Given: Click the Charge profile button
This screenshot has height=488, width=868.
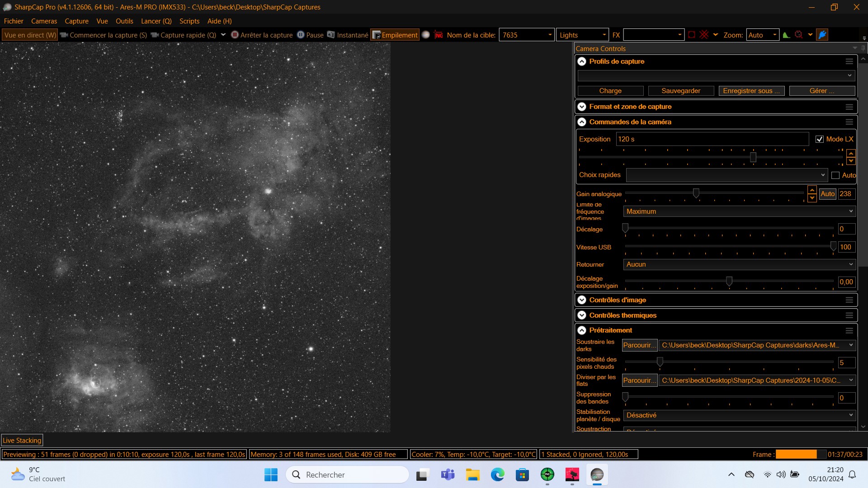Looking at the screenshot, I should click(610, 91).
